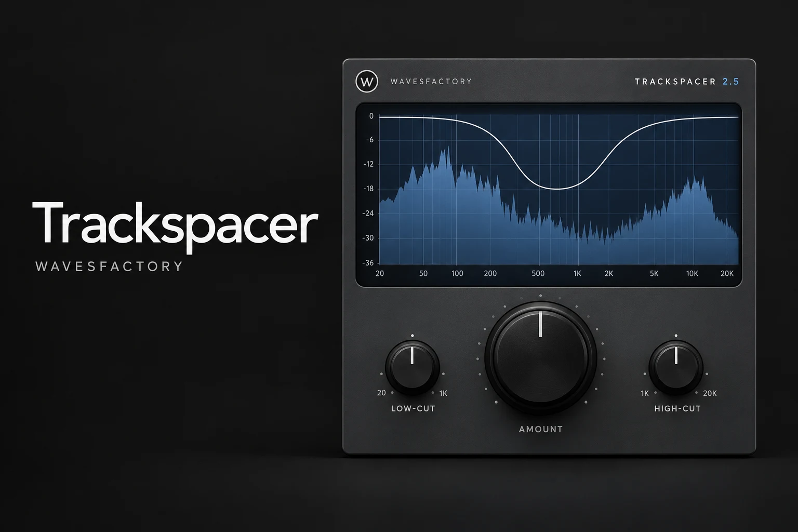The image size is (798, 532).
Task: Click the -18 dB axis label
Action: pos(368,189)
